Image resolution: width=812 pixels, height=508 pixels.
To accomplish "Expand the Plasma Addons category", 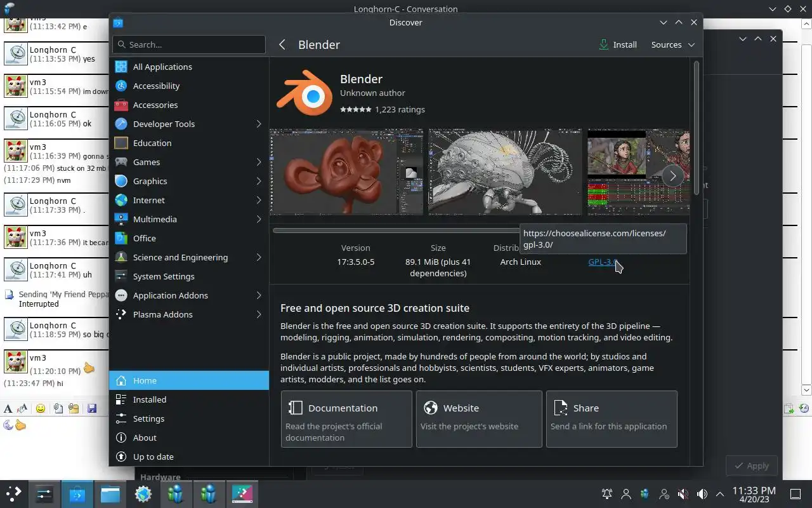I will (x=259, y=314).
